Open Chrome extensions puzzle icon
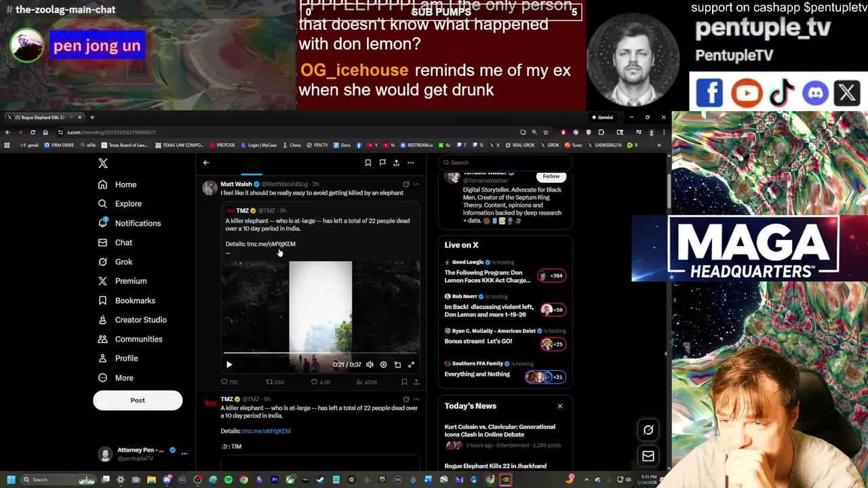868x488 pixels. tap(601, 132)
